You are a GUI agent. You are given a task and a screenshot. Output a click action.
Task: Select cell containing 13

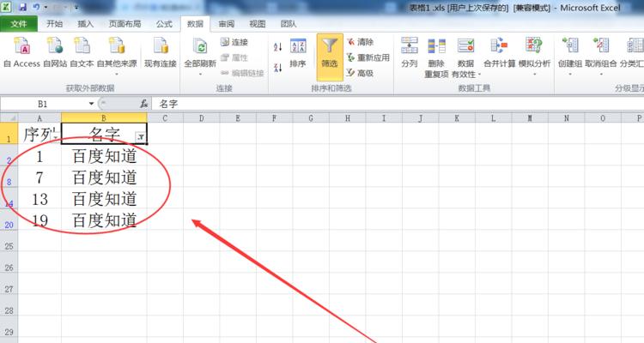pyautogui.click(x=39, y=199)
